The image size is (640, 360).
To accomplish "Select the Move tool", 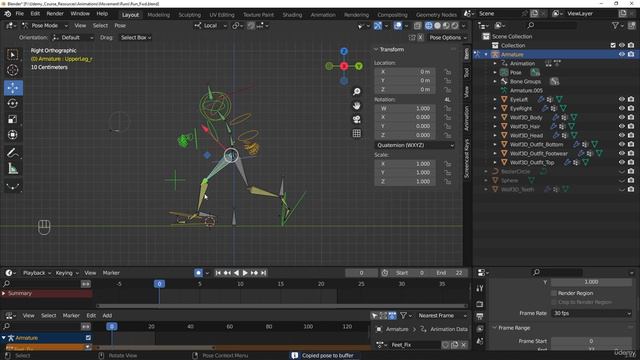I will tap(13, 88).
